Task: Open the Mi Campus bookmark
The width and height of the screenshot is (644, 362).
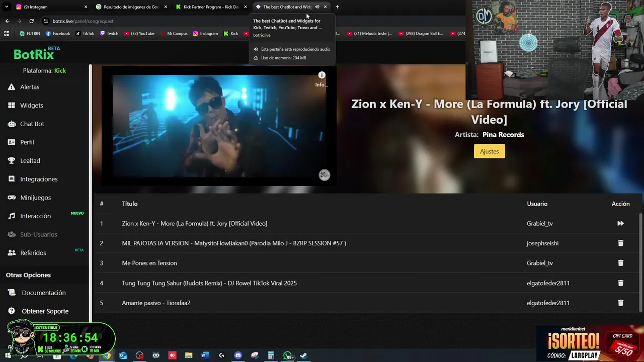Action: coord(174,34)
